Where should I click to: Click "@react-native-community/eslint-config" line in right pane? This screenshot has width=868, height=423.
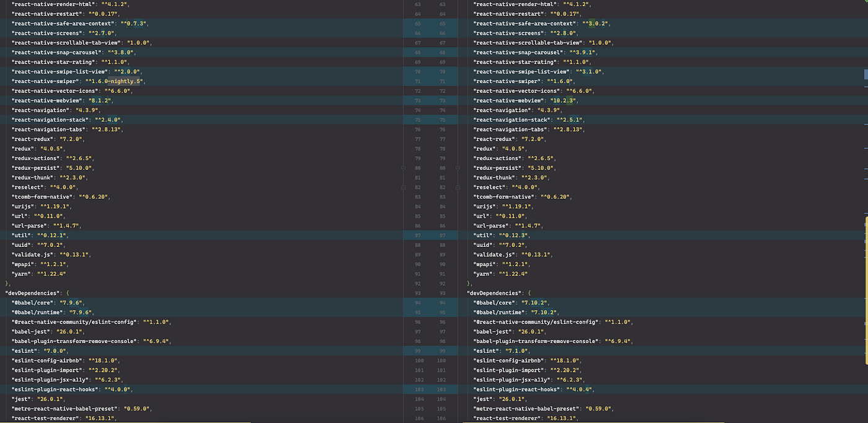(x=553, y=322)
